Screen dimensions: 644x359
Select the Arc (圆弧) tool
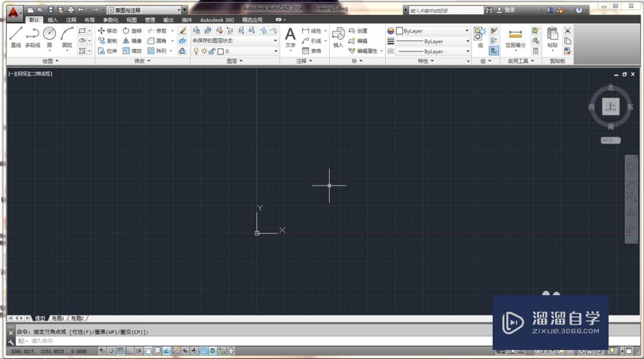(67, 37)
